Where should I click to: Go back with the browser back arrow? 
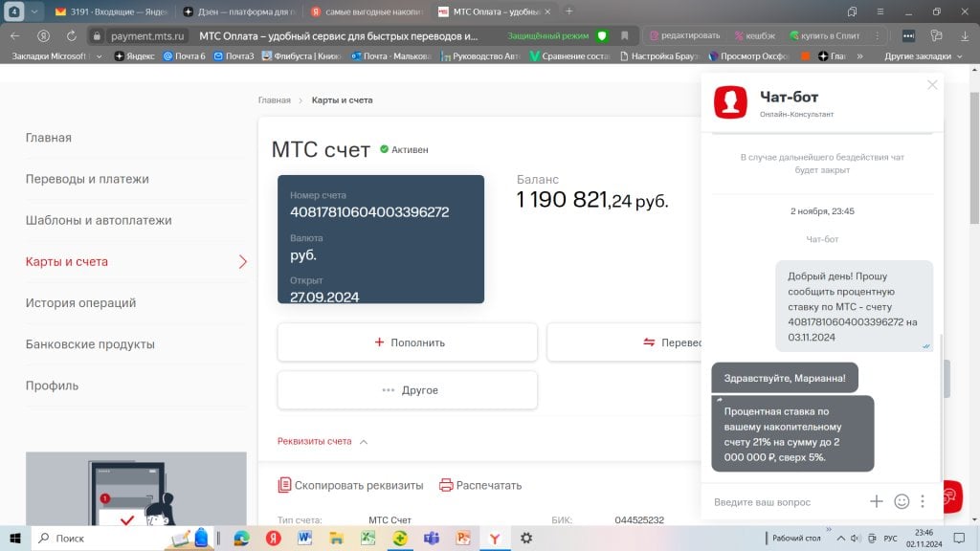pos(15,35)
